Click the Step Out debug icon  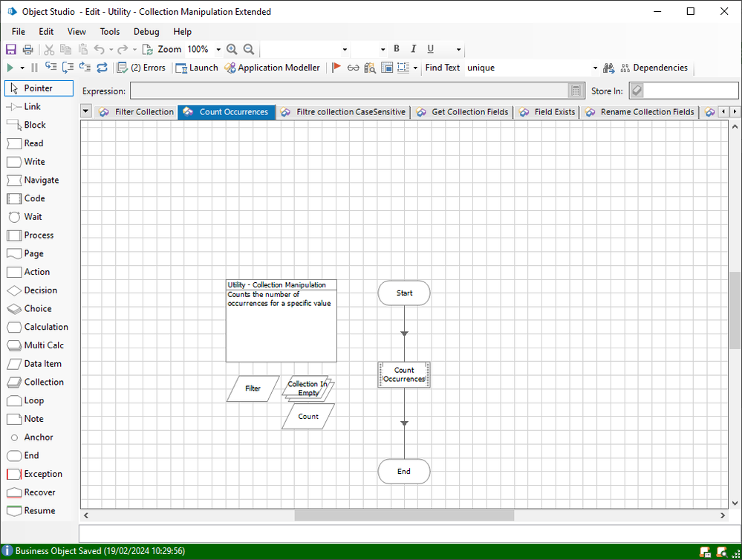[85, 68]
